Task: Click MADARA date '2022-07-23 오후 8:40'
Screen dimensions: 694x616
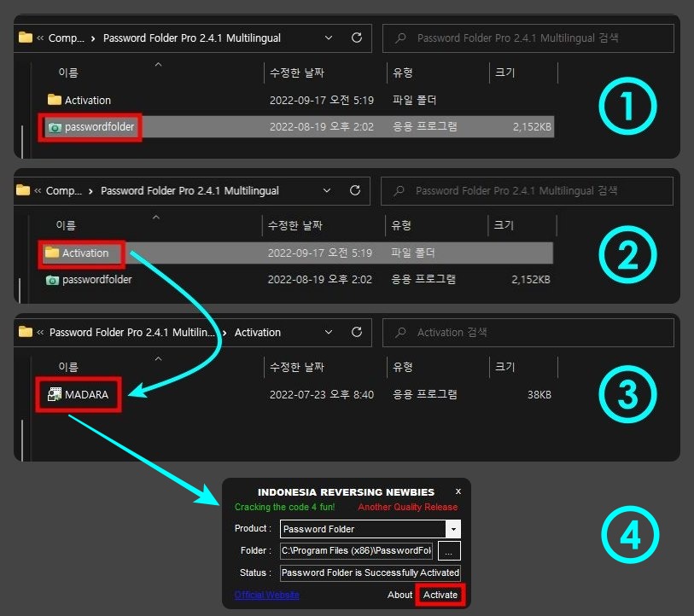Action: (322, 395)
